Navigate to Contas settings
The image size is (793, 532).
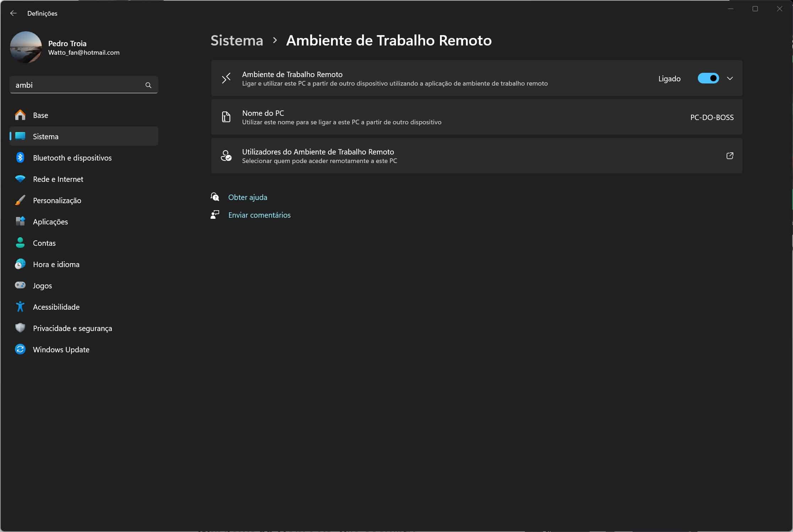(x=44, y=243)
